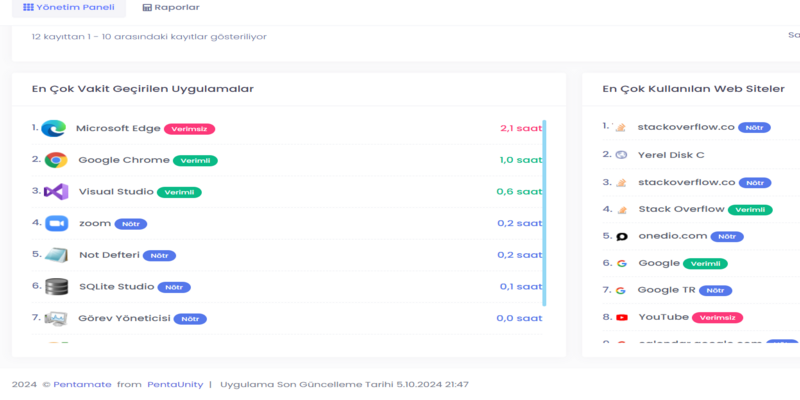
Task: Click the Verimsiz badge beside Microsoft Edge
Action: (x=191, y=129)
